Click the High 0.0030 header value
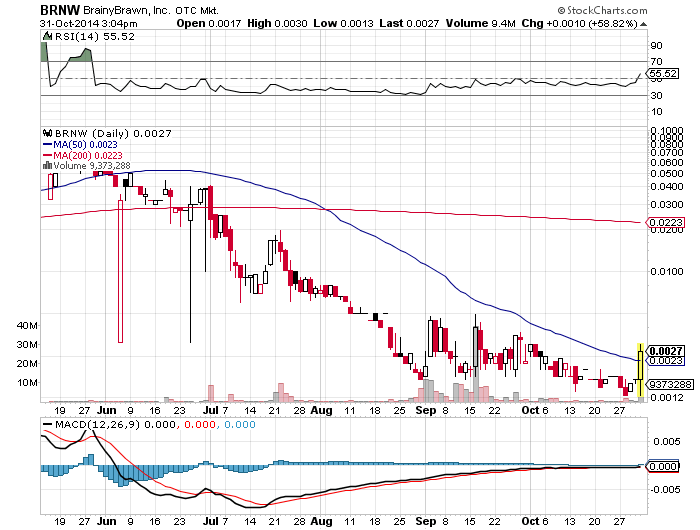Image resolution: width=700 pixels, height=530 pixels. (277, 23)
